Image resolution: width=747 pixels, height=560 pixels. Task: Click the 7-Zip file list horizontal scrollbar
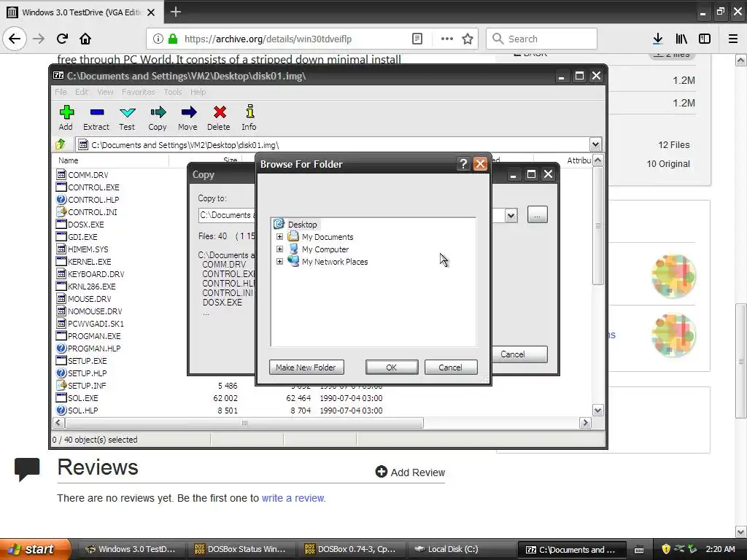coord(244,423)
